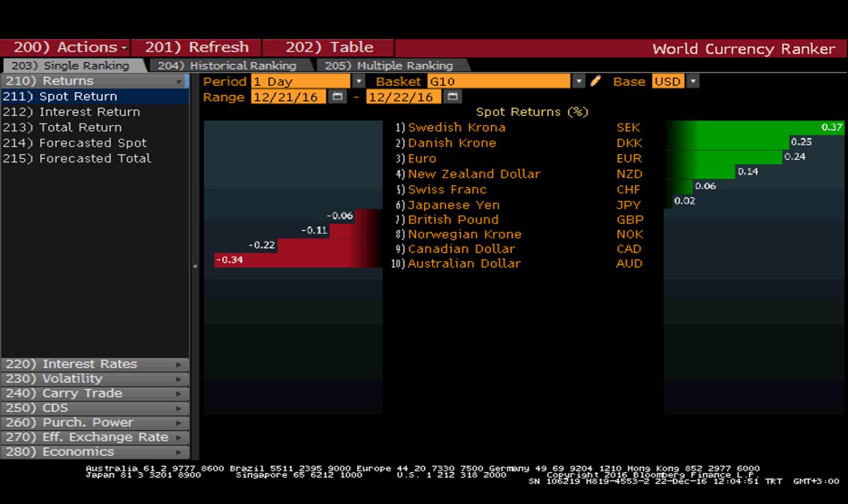Select 215) Forecasted Total item
Screen dimensions: 848x504
[x=94, y=158]
